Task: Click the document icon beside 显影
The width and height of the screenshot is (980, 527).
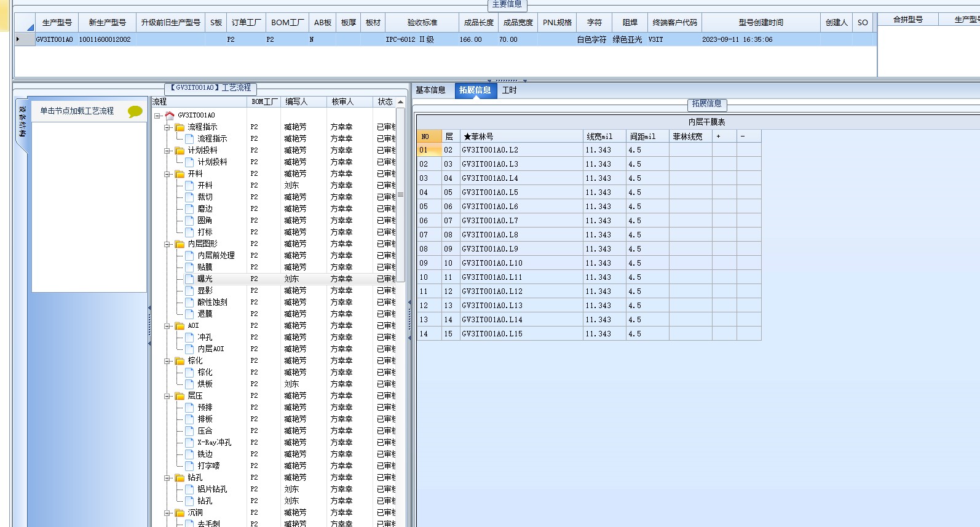Action: click(190, 290)
